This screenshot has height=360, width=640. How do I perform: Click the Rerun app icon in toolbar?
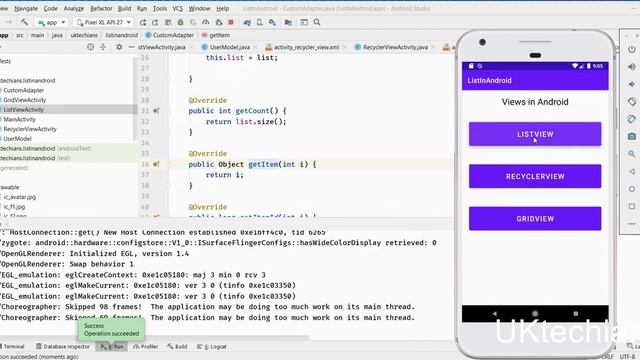tap(142, 22)
